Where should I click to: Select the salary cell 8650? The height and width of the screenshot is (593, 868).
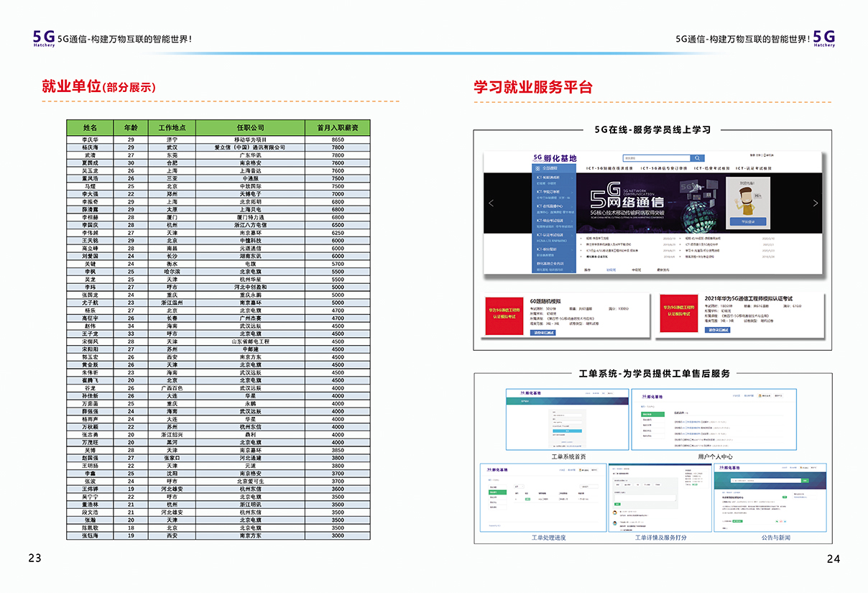point(338,139)
